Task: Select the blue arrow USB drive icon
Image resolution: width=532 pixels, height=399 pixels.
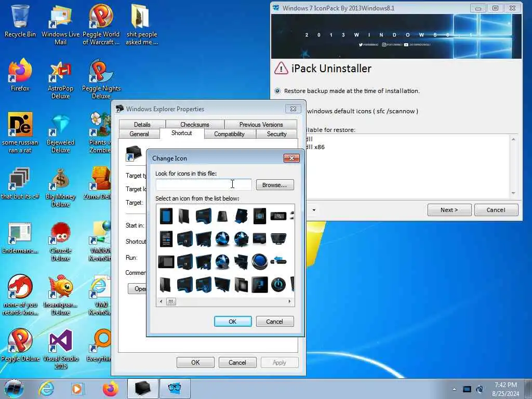Action: point(278,261)
